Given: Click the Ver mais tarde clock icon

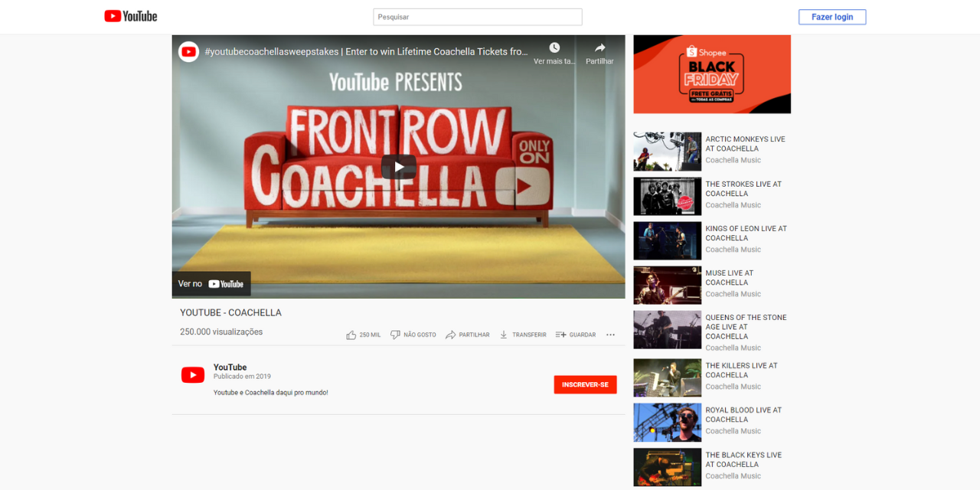Looking at the screenshot, I should tap(553, 47).
